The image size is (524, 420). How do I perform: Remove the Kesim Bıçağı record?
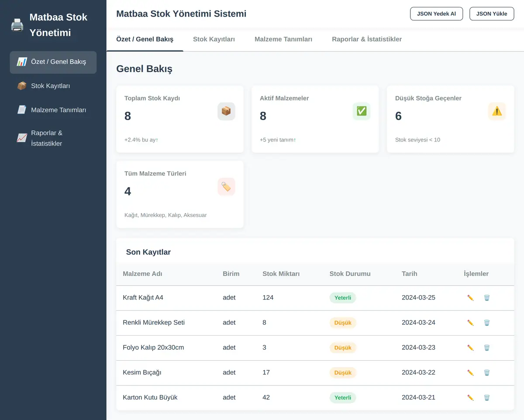[x=487, y=372]
